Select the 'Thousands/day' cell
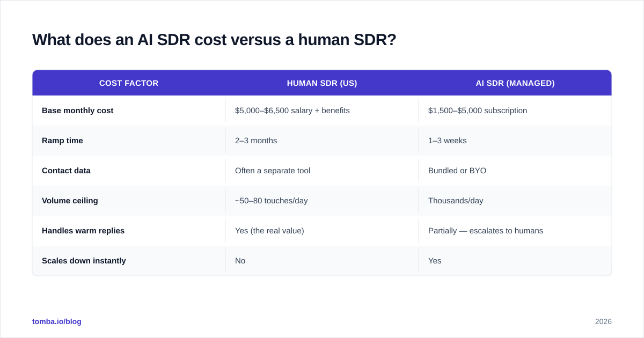 (515, 201)
